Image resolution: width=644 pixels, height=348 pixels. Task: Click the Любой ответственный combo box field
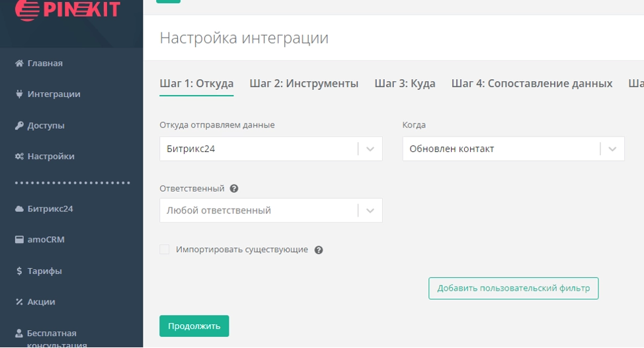(271, 211)
